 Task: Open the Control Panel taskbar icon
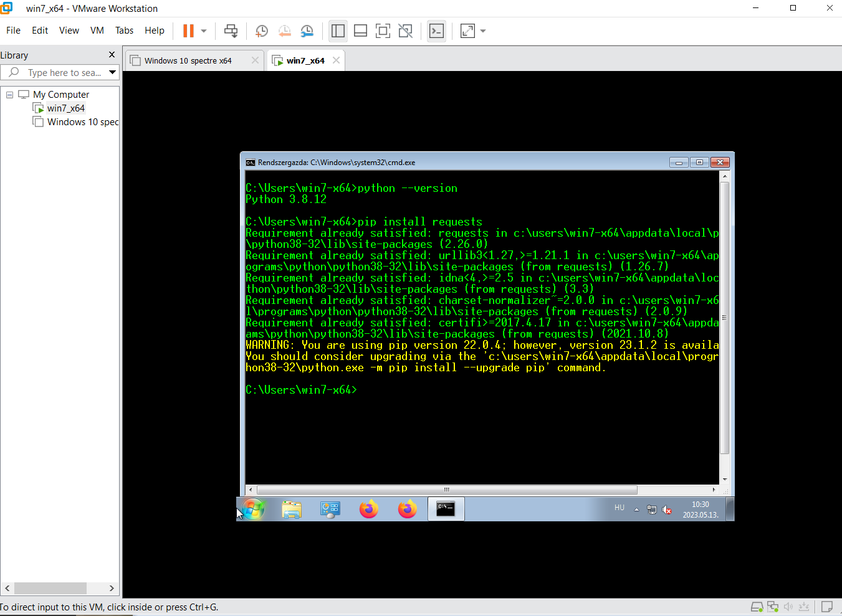click(x=330, y=509)
